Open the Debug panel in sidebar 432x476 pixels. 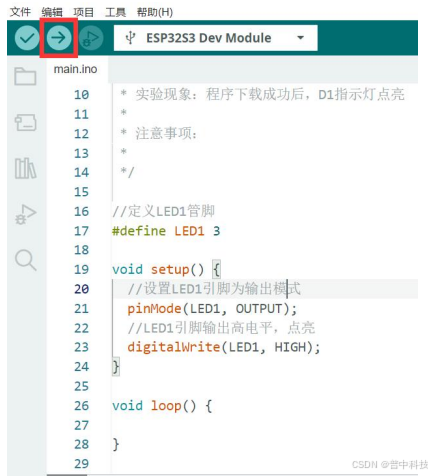[25, 214]
